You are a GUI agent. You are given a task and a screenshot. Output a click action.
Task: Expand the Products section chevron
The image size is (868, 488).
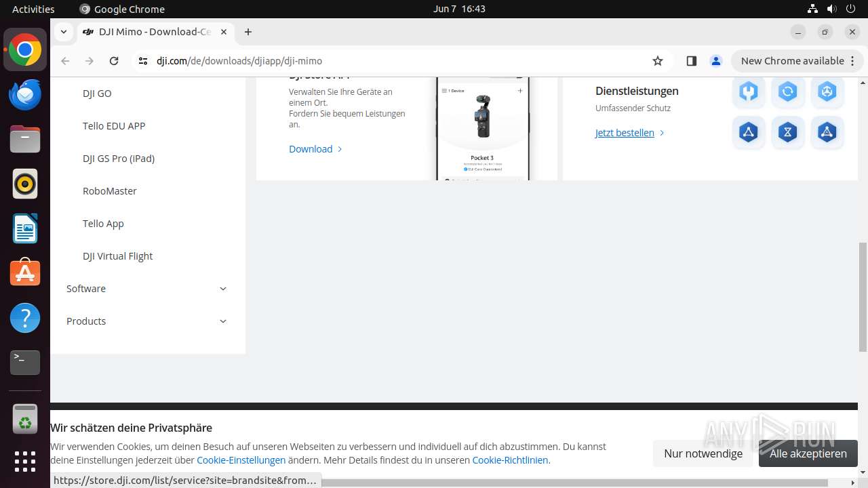[x=223, y=321]
